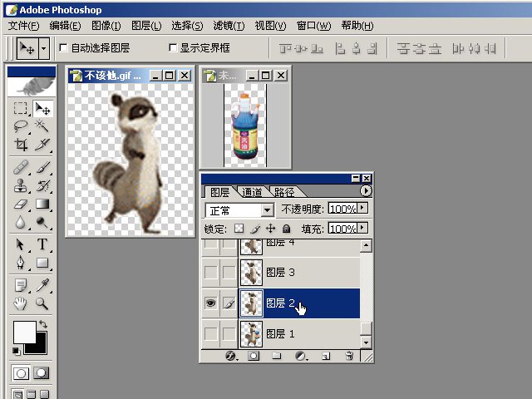Delete layer with trash icon
532x399 pixels.
coord(349,356)
